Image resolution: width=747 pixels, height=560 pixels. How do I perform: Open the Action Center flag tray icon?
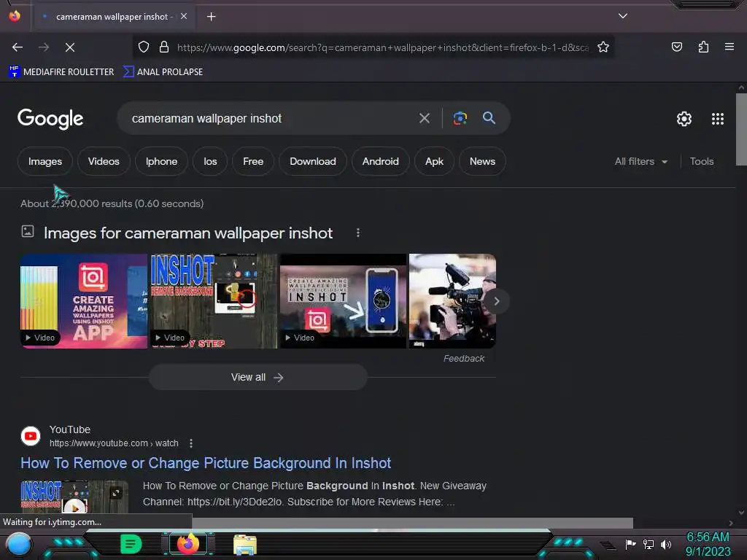[630, 544]
